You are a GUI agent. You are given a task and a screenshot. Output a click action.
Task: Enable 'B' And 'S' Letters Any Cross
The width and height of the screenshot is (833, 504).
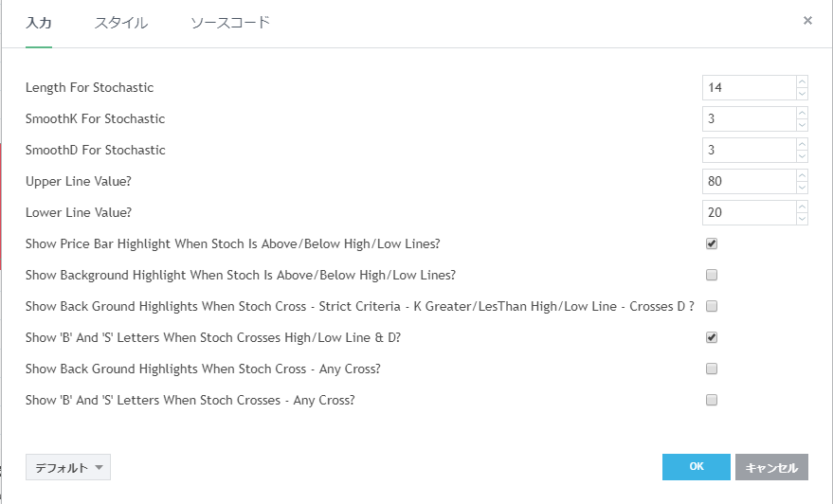712,400
